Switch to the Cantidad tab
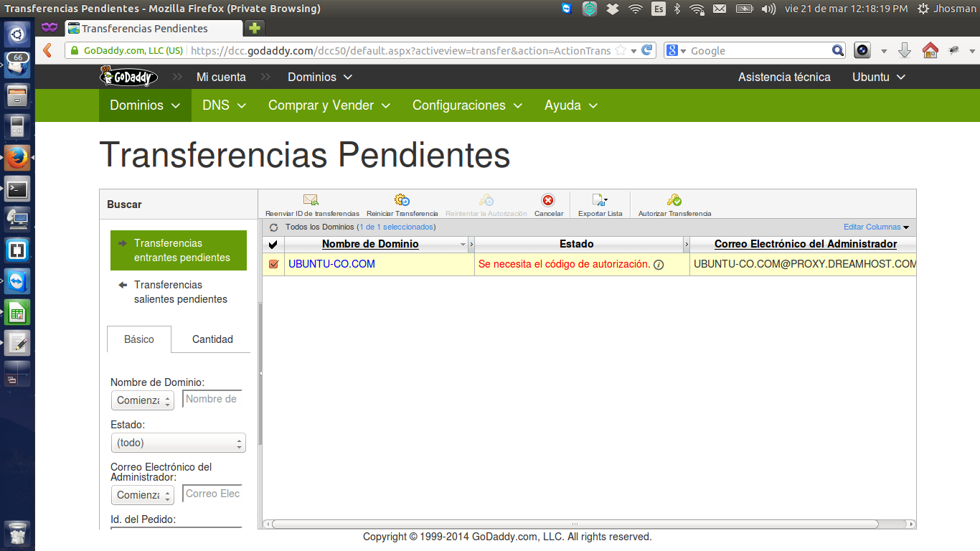 (x=212, y=339)
